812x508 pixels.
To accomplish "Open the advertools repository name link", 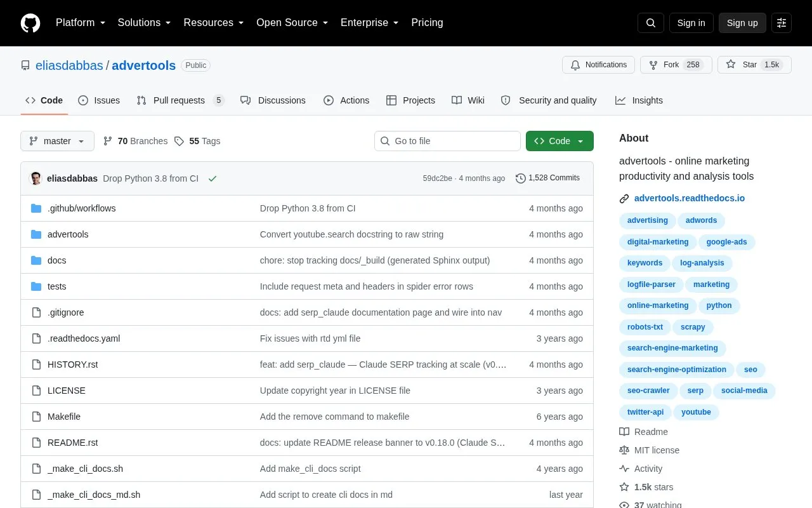I will pos(144,65).
